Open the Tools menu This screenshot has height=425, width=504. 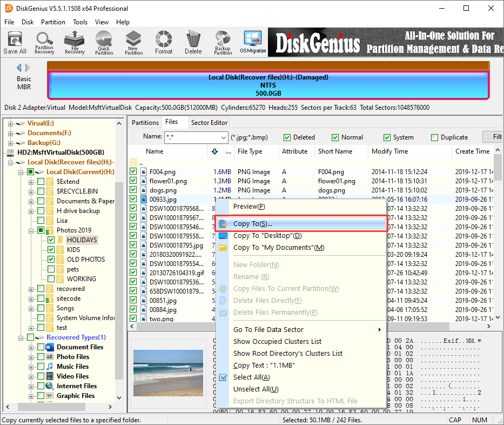[80, 22]
